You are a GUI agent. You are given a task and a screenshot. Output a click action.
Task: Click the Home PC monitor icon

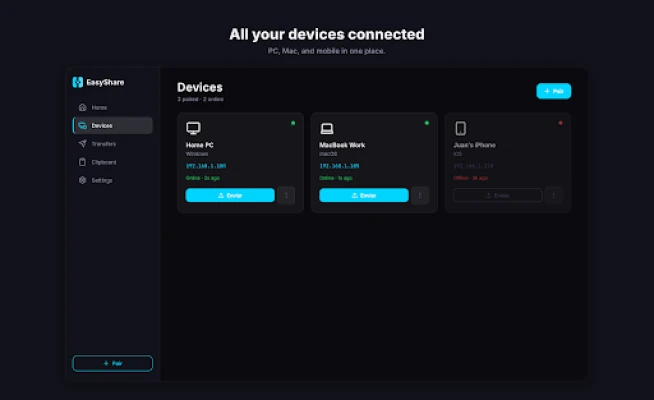pos(193,128)
